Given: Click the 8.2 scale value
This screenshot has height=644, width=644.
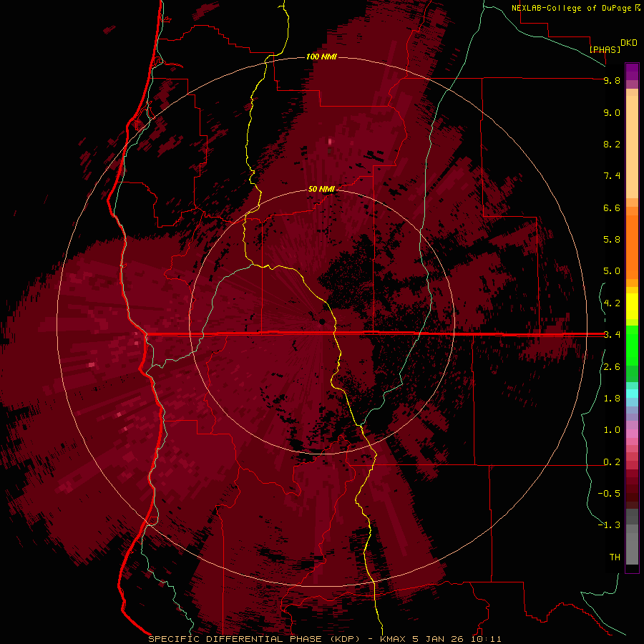Looking at the screenshot, I should [612, 144].
